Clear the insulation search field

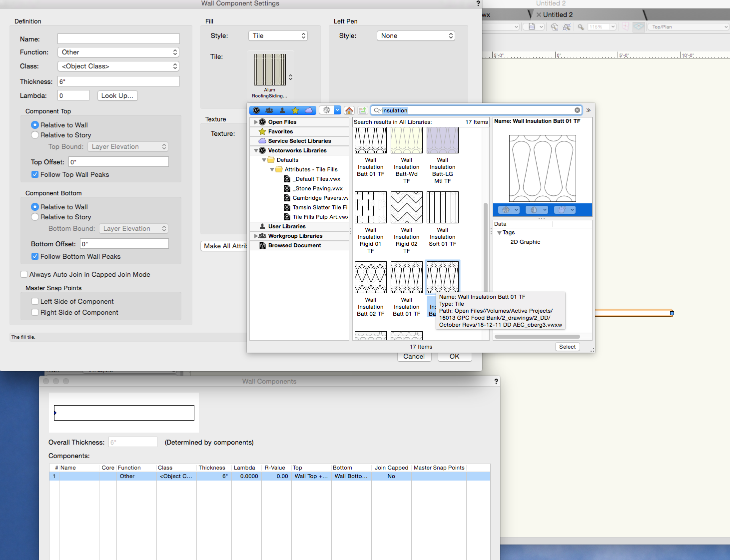577,110
